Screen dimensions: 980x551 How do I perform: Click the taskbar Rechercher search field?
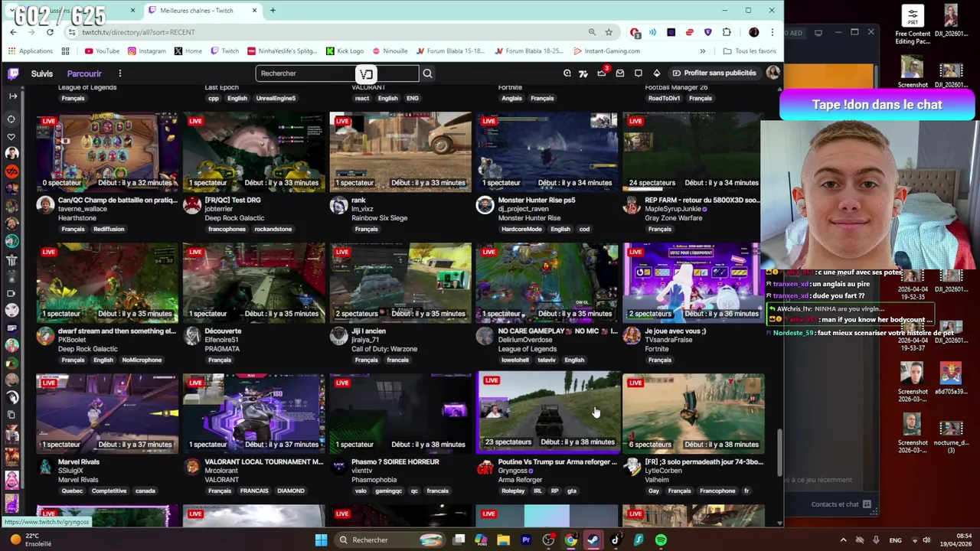[x=390, y=540]
